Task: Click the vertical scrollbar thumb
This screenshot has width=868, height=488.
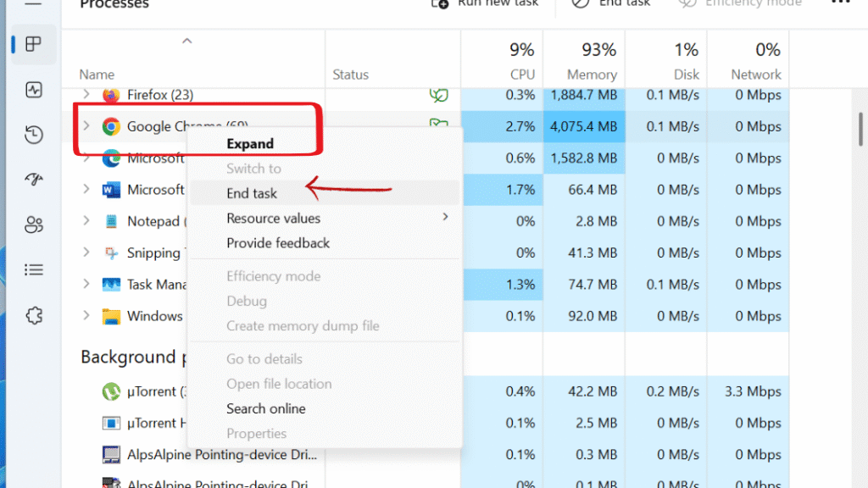Action: tap(861, 129)
